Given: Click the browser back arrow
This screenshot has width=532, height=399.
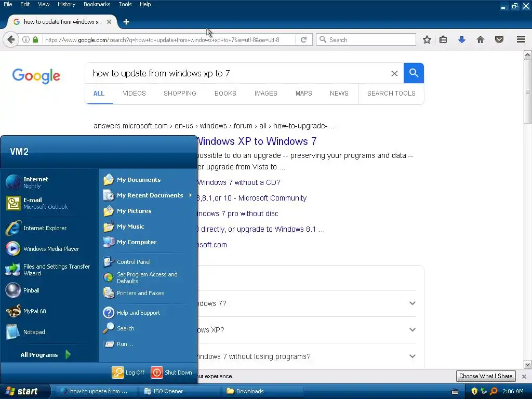Looking at the screenshot, I should pyautogui.click(x=11, y=39).
